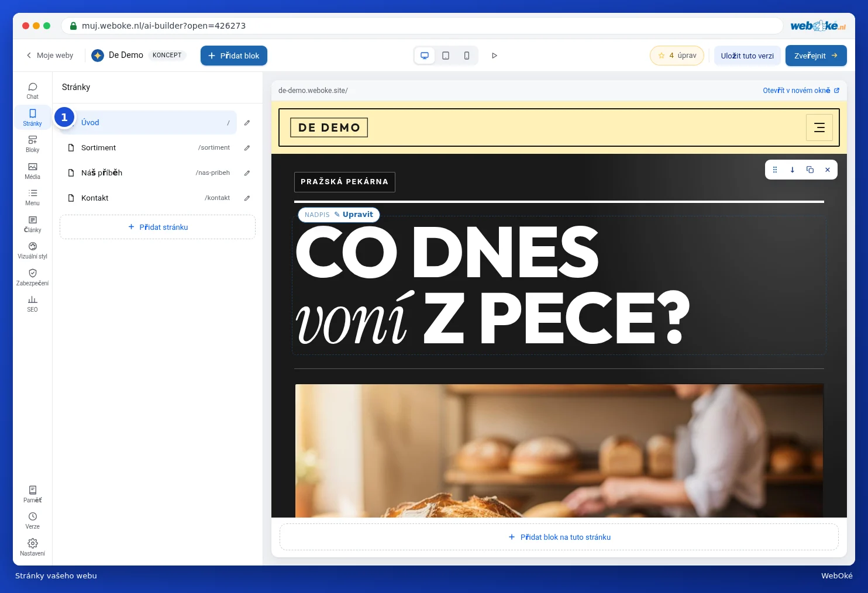Switch preview to tablet view
Screen dimensions: 868x593
446,56
